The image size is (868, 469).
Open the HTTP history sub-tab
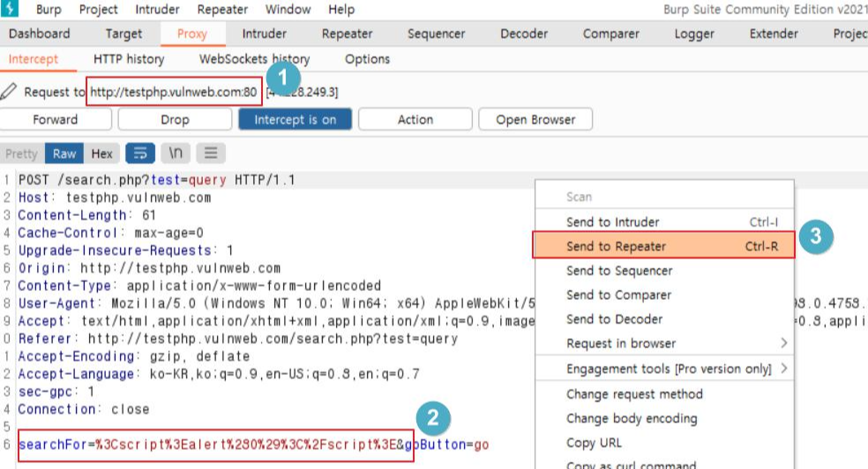pos(129,59)
